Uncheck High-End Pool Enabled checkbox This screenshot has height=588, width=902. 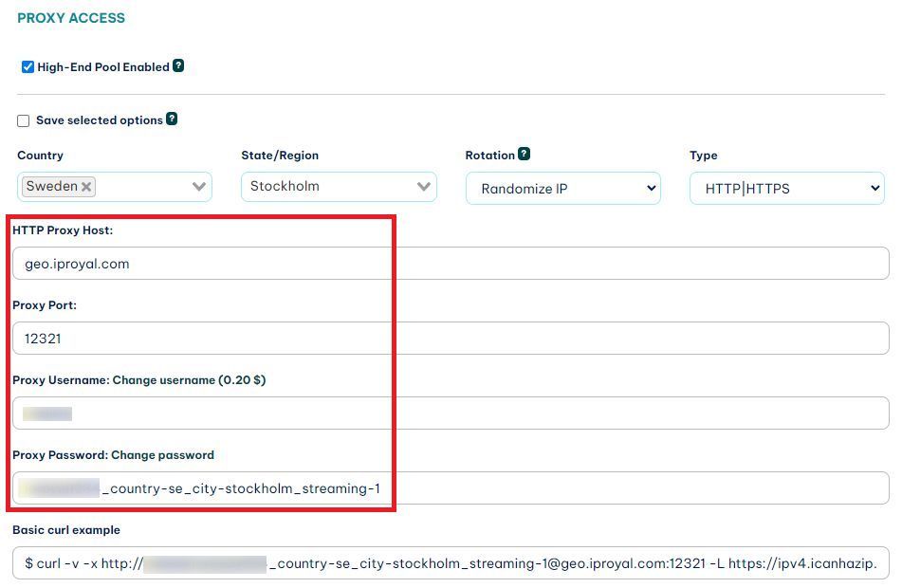[28, 66]
